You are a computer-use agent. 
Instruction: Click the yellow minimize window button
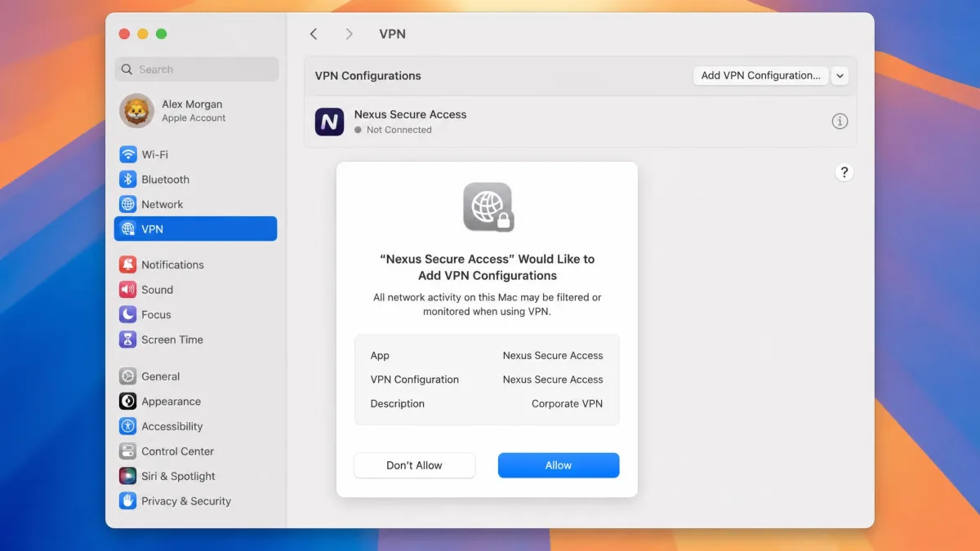point(143,34)
